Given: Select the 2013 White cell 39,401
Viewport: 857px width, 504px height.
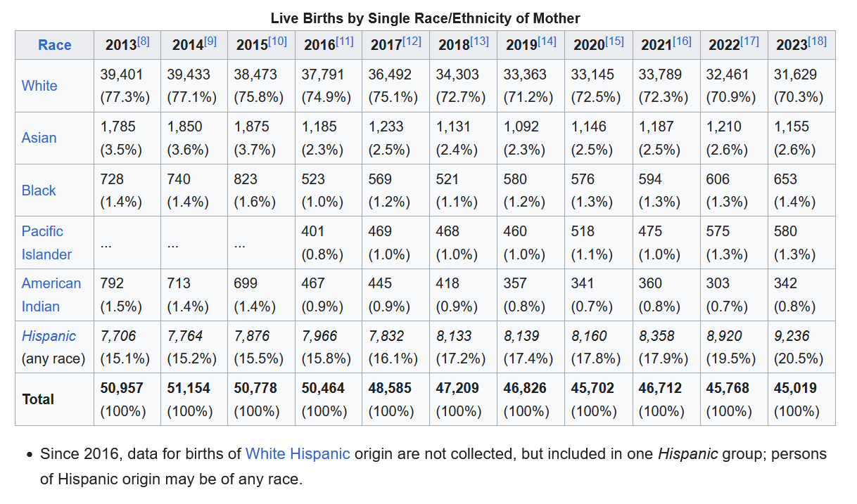Looking at the screenshot, I should click(127, 86).
